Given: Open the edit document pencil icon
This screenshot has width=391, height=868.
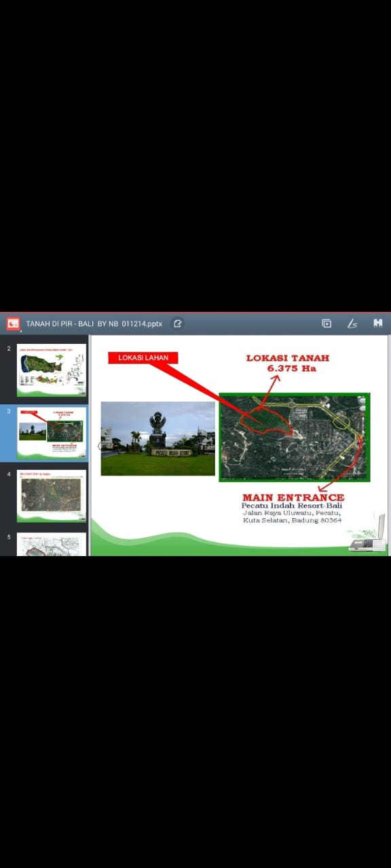Looking at the screenshot, I should pyautogui.click(x=178, y=323).
